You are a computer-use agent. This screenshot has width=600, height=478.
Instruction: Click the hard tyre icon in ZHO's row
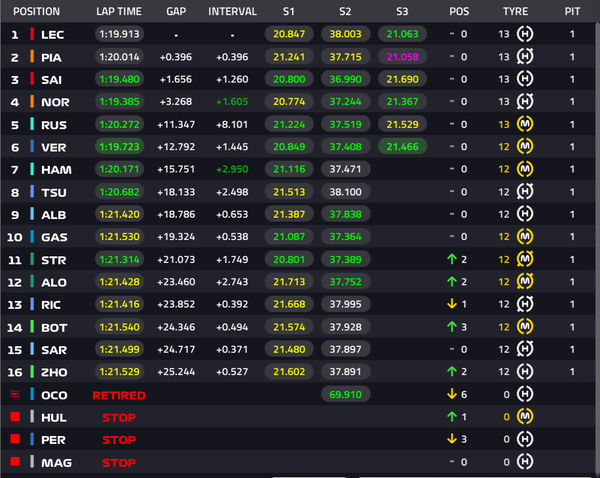525,371
